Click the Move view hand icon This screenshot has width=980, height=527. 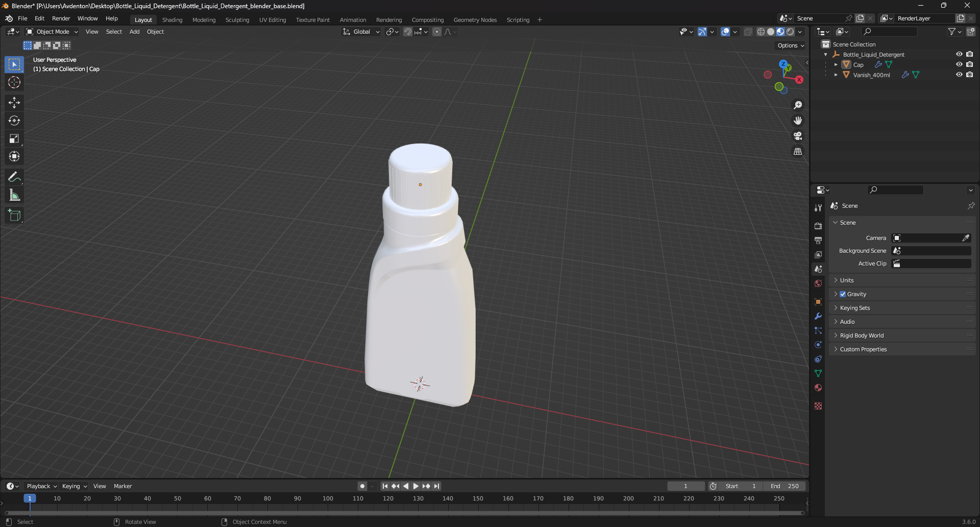pos(798,121)
